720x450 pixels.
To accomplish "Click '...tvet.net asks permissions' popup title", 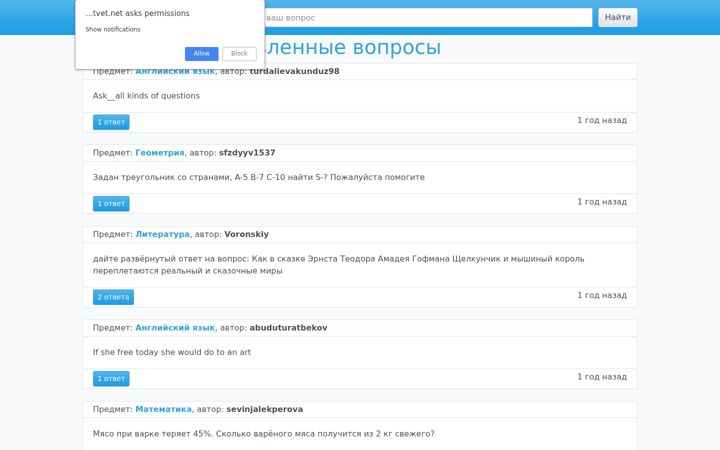I will [137, 13].
